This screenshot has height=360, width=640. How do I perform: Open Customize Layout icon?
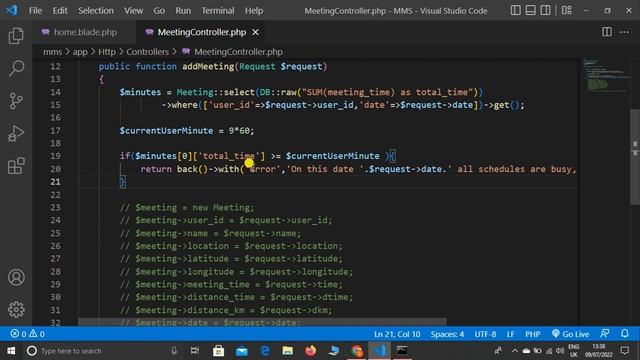(x=567, y=10)
